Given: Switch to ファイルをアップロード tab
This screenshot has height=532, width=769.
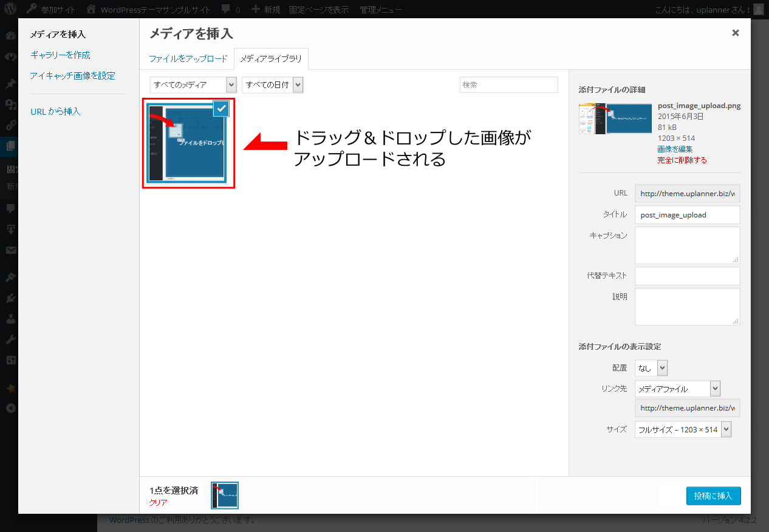Looking at the screenshot, I should (x=188, y=59).
